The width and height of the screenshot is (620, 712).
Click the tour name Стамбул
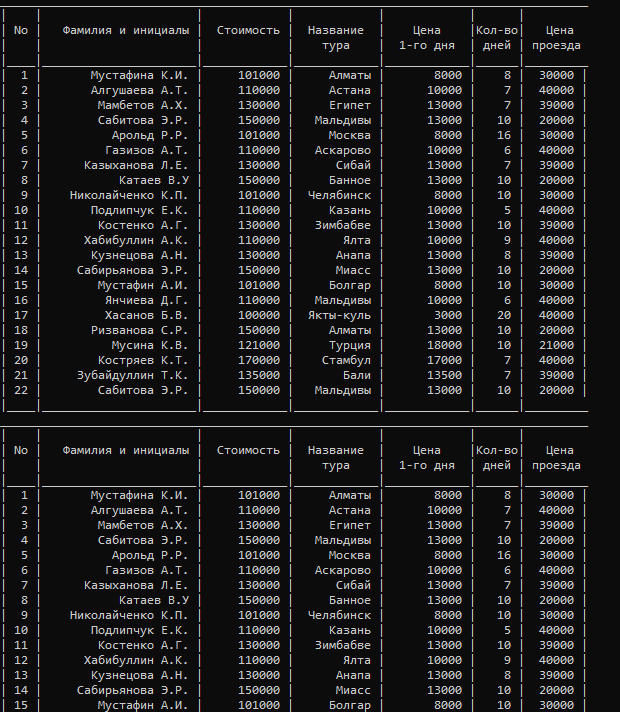click(346, 360)
